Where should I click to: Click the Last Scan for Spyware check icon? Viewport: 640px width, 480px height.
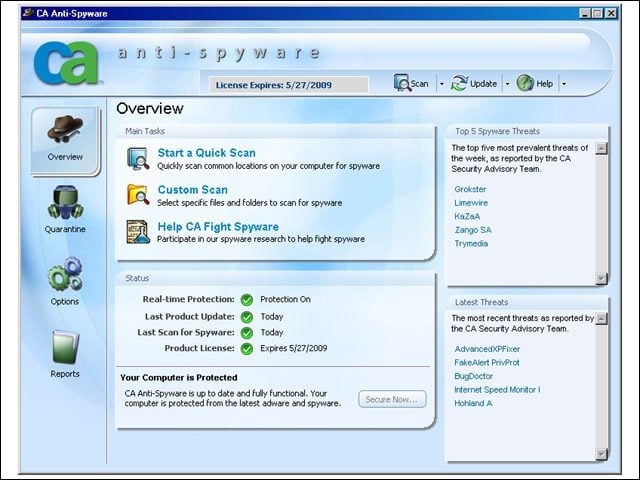(x=247, y=333)
